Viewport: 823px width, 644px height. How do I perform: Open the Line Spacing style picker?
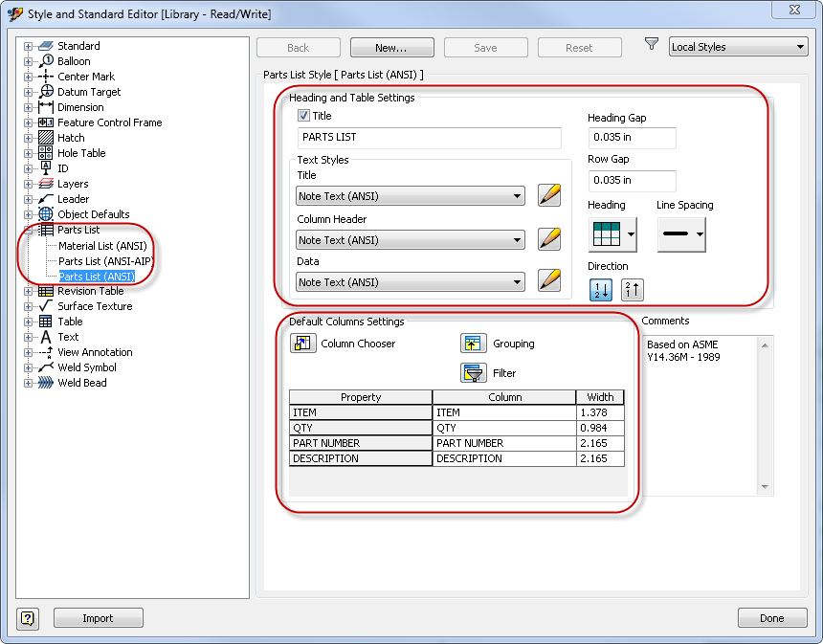click(x=680, y=233)
